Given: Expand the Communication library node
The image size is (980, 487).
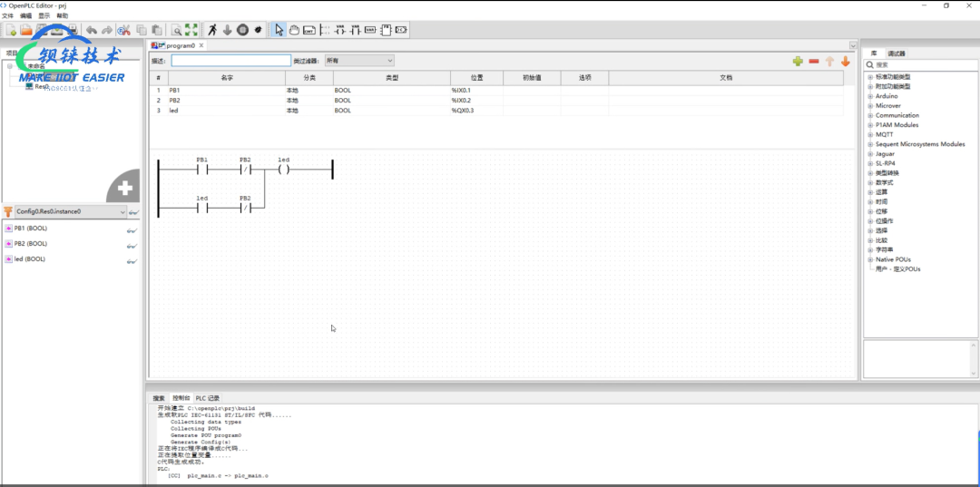Looking at the screenshot, I should pyautogui.click(x=870, y=115).
